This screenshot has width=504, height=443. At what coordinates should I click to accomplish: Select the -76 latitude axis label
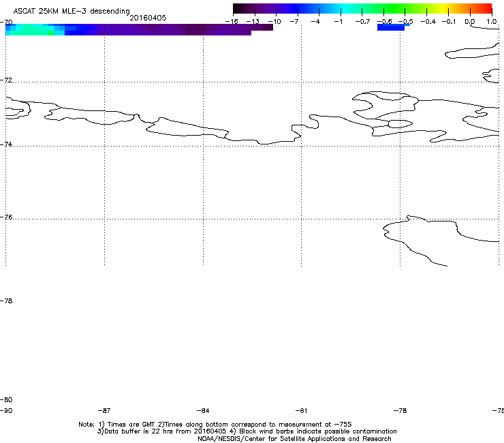click(6, 217)
